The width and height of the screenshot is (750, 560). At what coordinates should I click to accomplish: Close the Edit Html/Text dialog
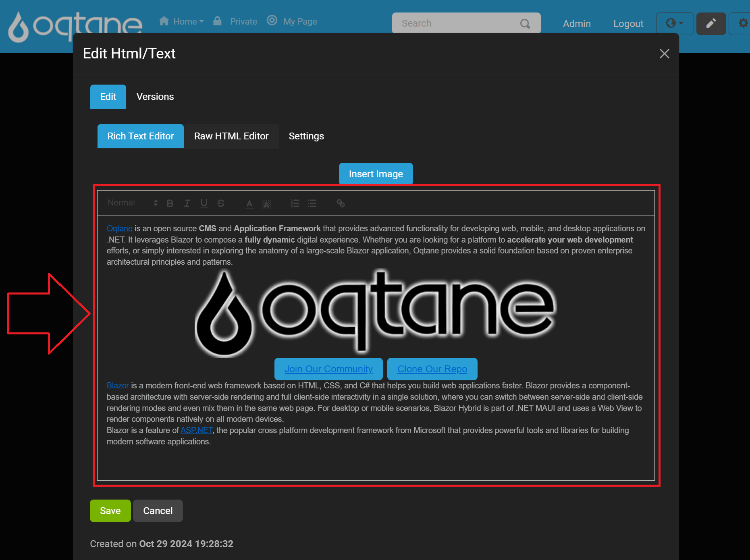[x=665, y=54]
